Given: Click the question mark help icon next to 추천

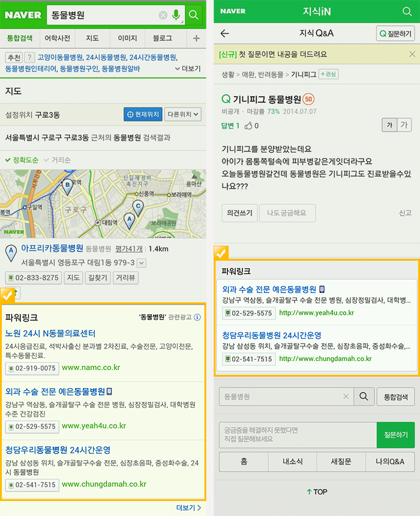Looking at the screenshot, I should tap(29, 58).
